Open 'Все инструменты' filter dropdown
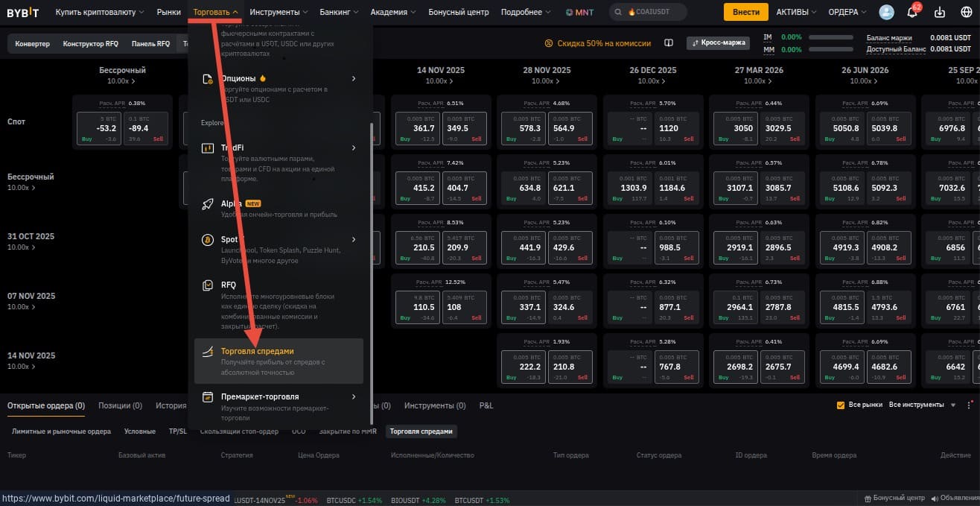980x506 pixels. pyautogui.click(x=923, y=405)
